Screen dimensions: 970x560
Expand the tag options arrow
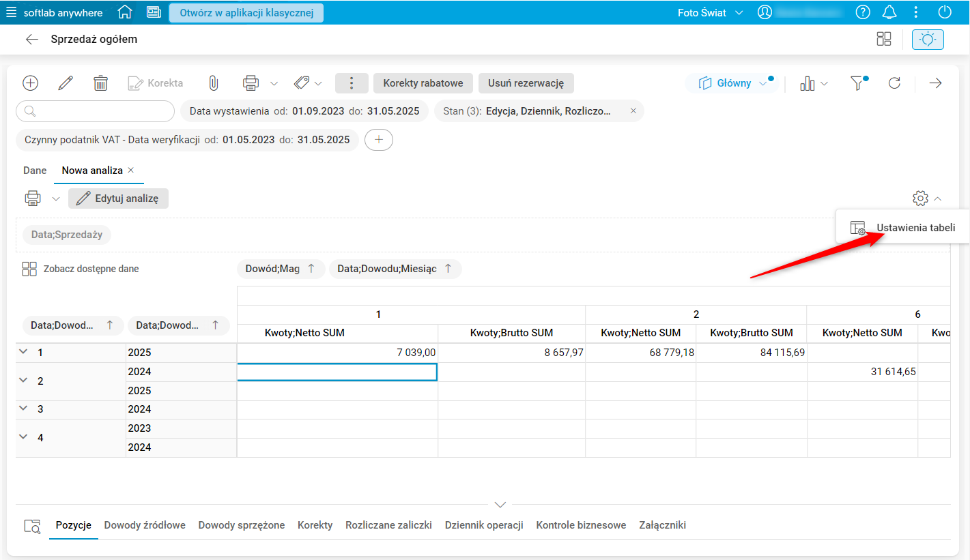318,83
